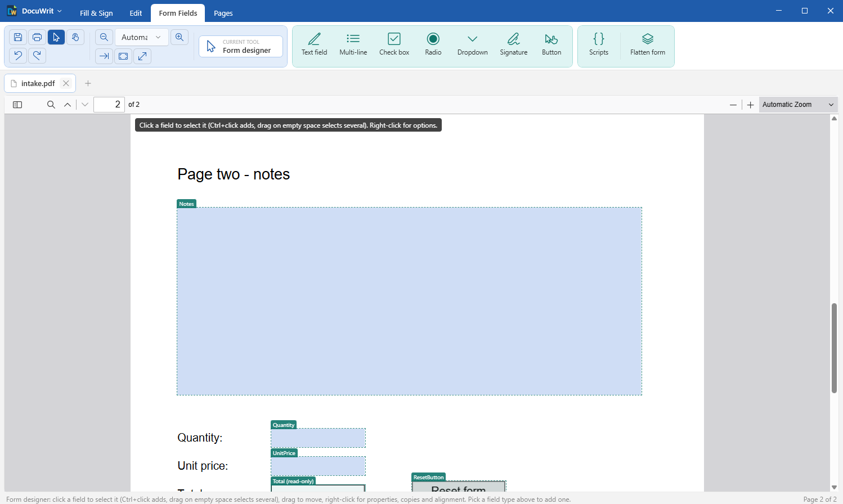Open find-in-document search

click(51, 105)
